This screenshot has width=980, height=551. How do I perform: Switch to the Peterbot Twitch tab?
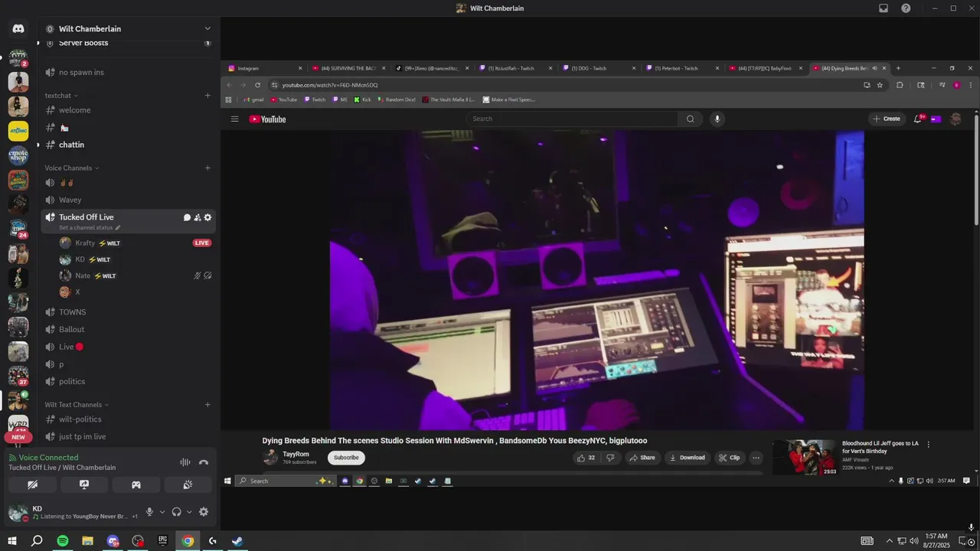coord(682,68)
